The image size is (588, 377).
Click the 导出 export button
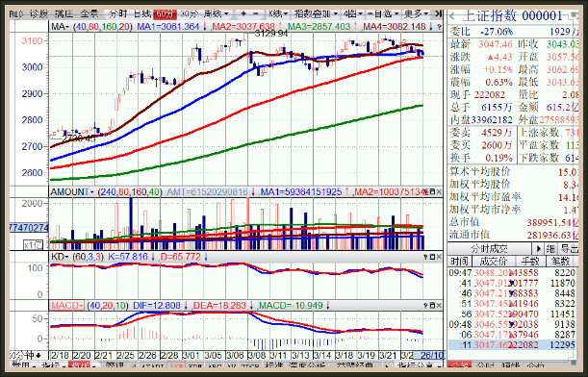coord(569,248)
